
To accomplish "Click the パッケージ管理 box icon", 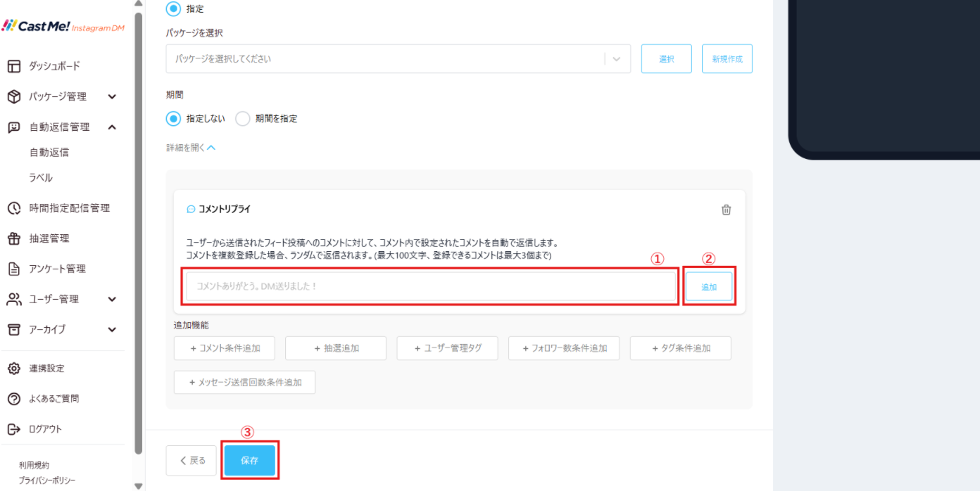I will click(x=14, y=96).
